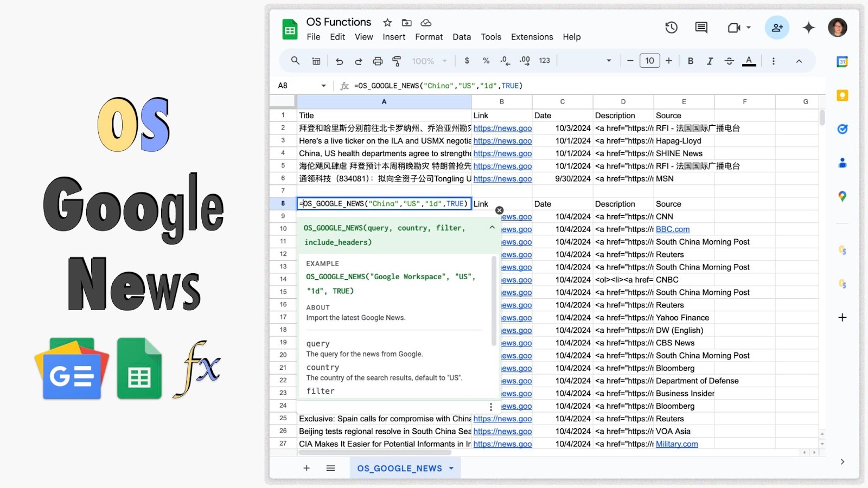Select the OS_GOOGLE_NEWS sheet tab
This screenshot has height=488, width=868.
coord(399,468)
